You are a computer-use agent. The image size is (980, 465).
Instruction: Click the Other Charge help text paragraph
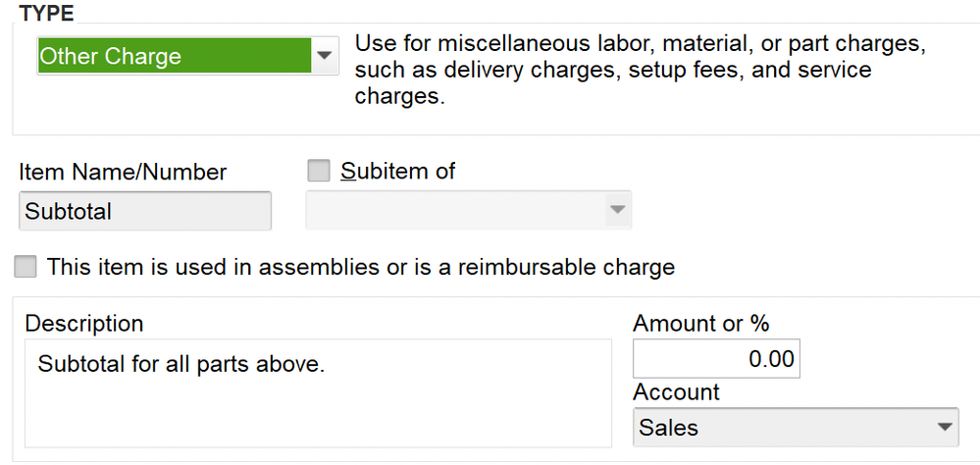tap(640, 71)
